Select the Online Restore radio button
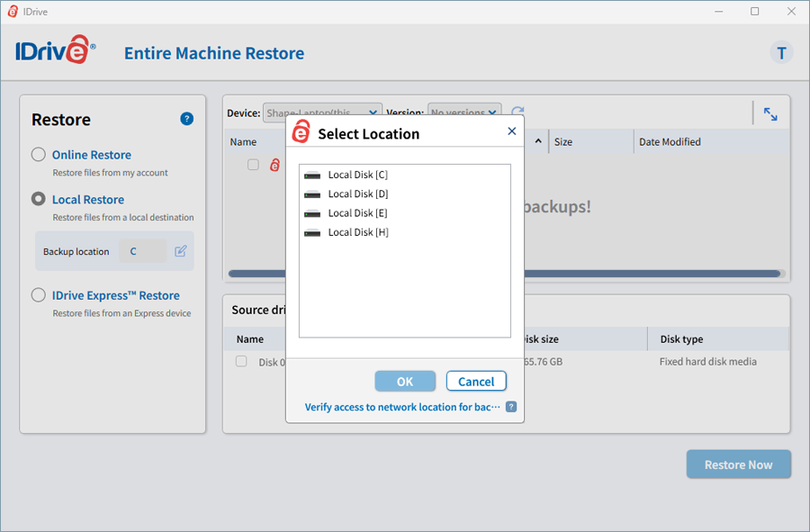The width and height of the screenshot is (810, 532). tap(39, 154)
